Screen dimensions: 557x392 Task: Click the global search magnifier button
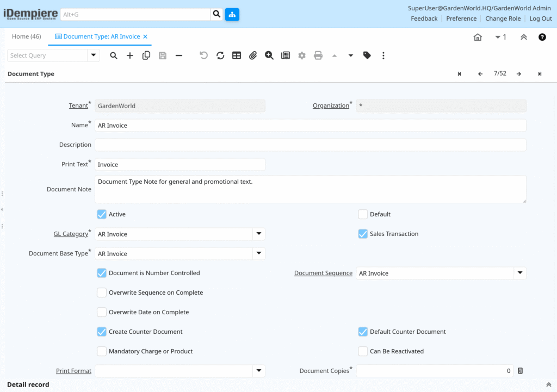[x=216, y=14]
